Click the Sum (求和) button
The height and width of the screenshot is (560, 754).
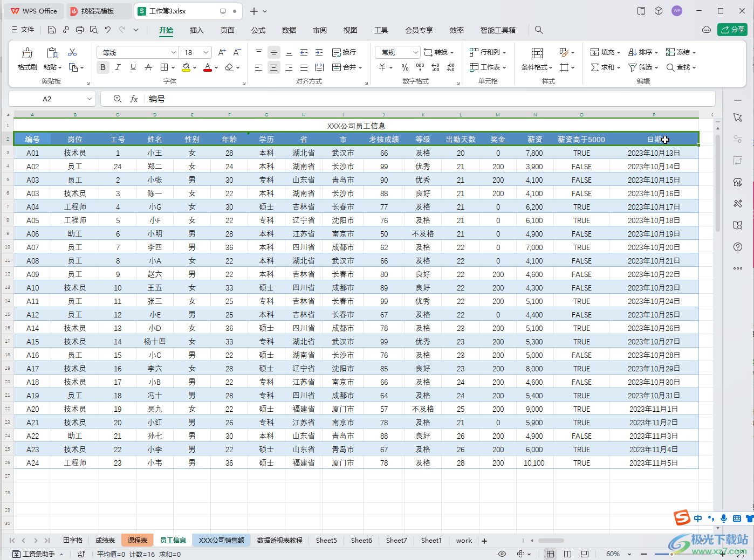[605, 67]
